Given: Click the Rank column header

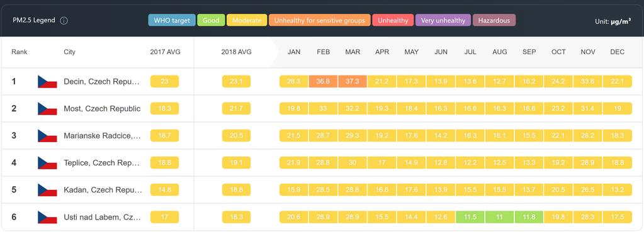Looking at the screenshot, I should click(x=20, y=52).
